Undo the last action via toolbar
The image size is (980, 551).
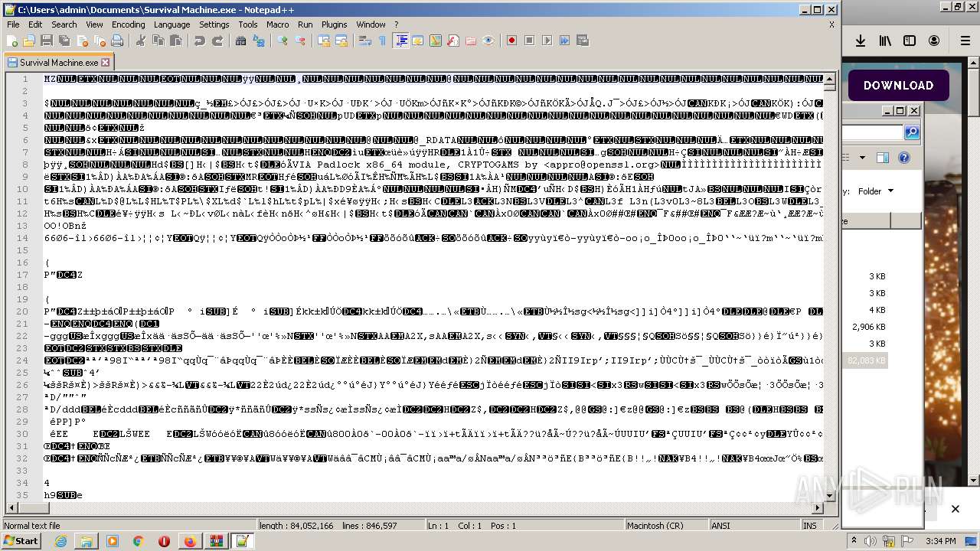[200, 41]
